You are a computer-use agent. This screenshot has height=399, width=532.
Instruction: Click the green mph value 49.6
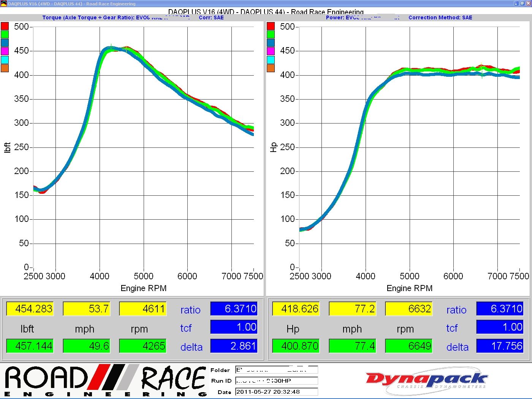[x=87, y=346]
